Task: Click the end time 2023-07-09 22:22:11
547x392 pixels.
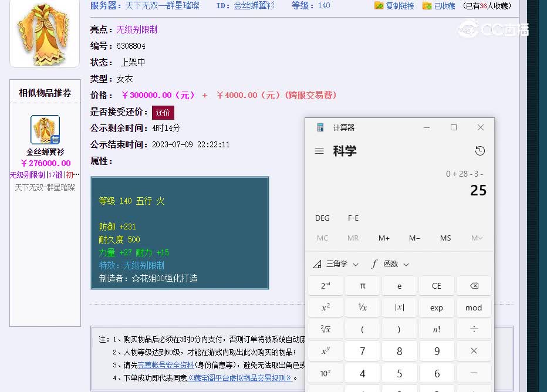Action: pos(191,144)
